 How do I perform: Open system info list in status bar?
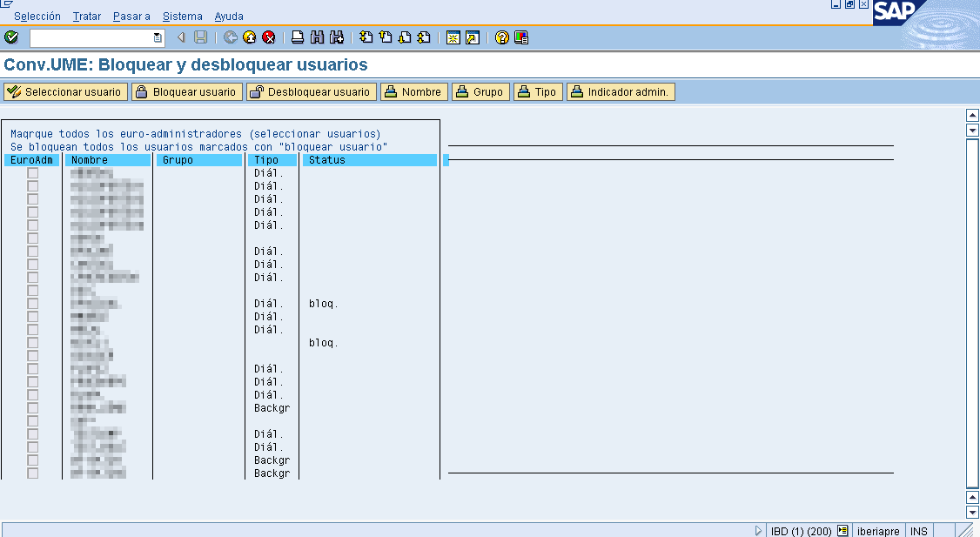(842, 531)
